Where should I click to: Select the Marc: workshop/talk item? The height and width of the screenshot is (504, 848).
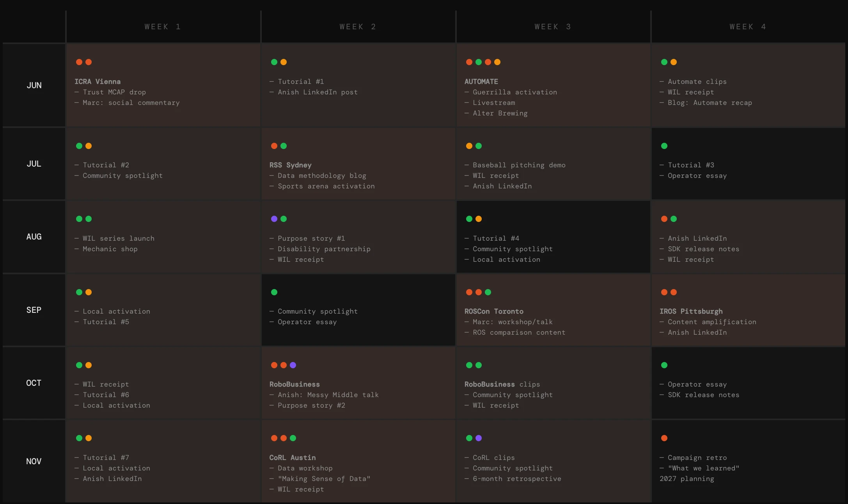(x=509, y=322)
